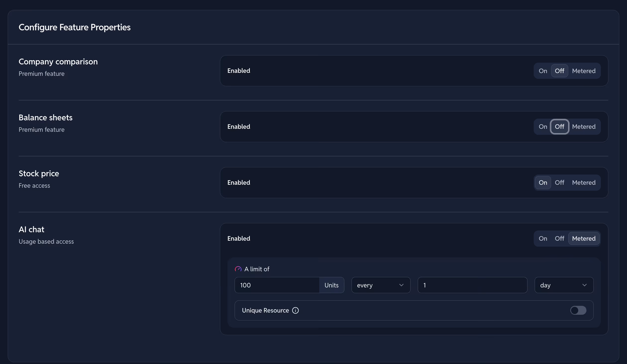Turn AI chat Off

559,238
